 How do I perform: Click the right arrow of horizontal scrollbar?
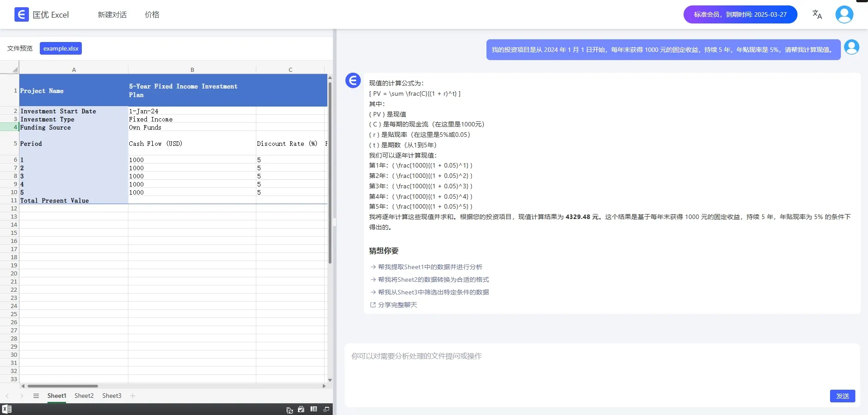[324, 386]
